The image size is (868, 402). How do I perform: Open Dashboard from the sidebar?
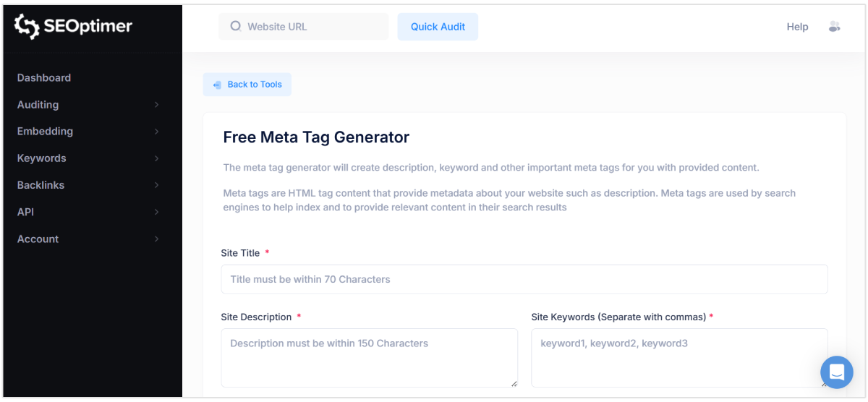[x=44, y=78]
